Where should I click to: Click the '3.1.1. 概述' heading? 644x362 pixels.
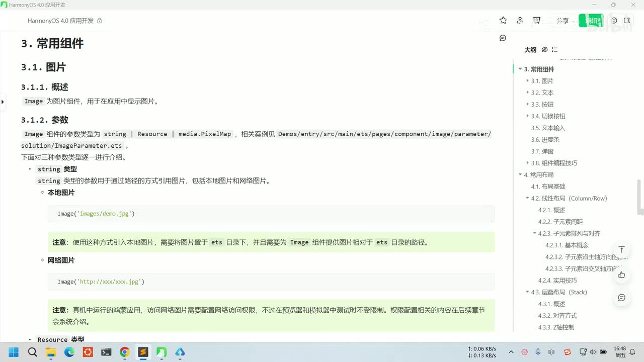[x=45, y=87]
